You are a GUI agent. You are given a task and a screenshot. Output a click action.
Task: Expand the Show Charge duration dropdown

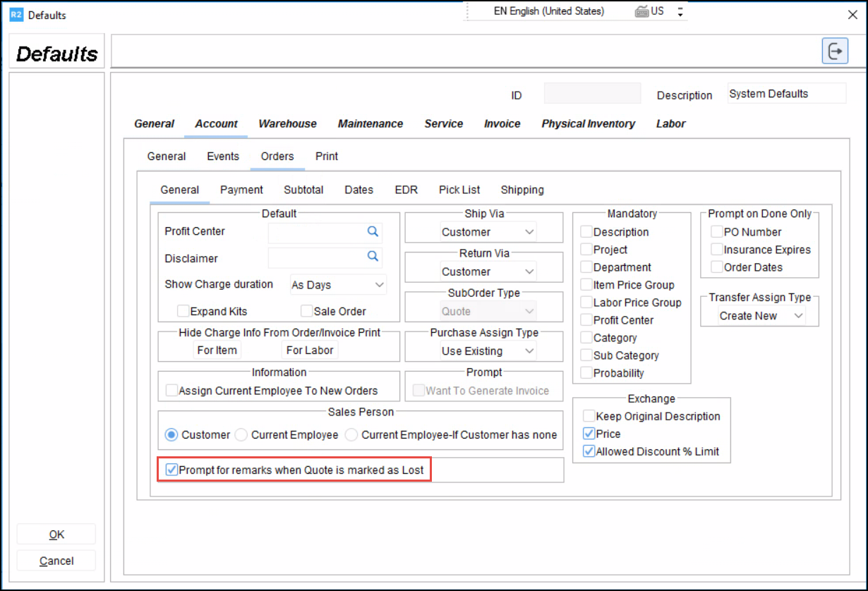338,285
